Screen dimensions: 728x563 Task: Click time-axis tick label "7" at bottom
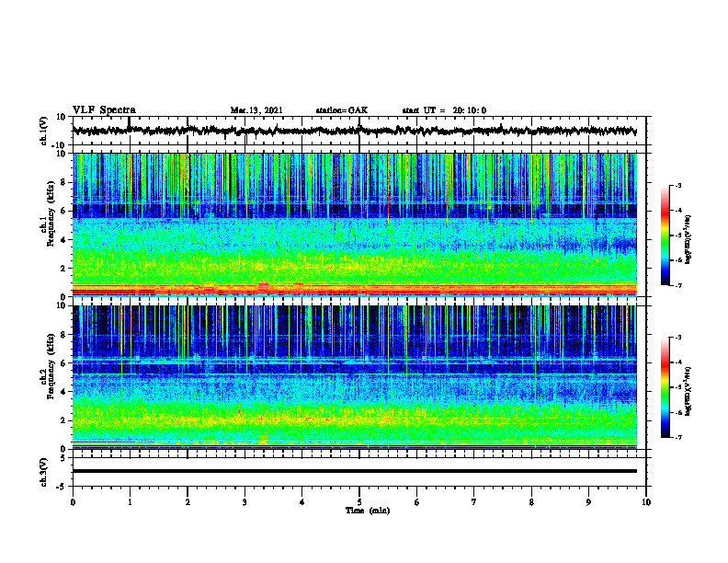click(474, 502)
